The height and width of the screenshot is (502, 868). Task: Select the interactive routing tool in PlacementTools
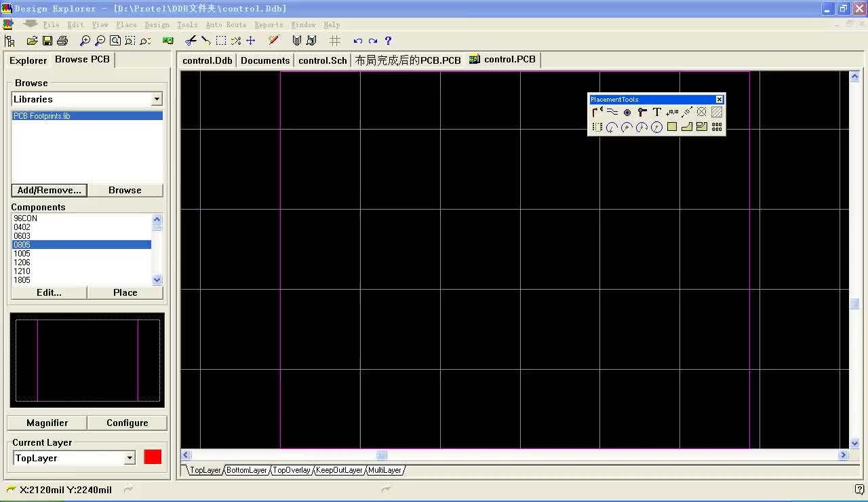(597, 112)
